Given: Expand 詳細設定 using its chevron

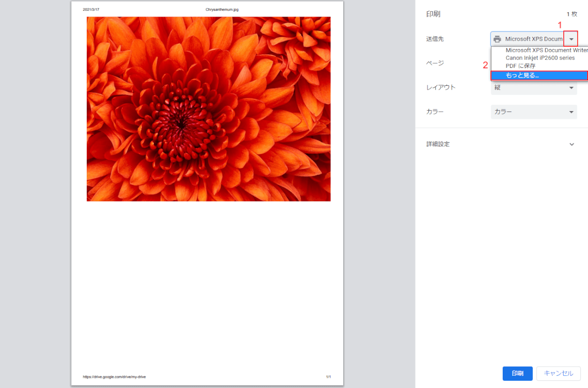Looking at the screenshot, I should click(572, 145).
